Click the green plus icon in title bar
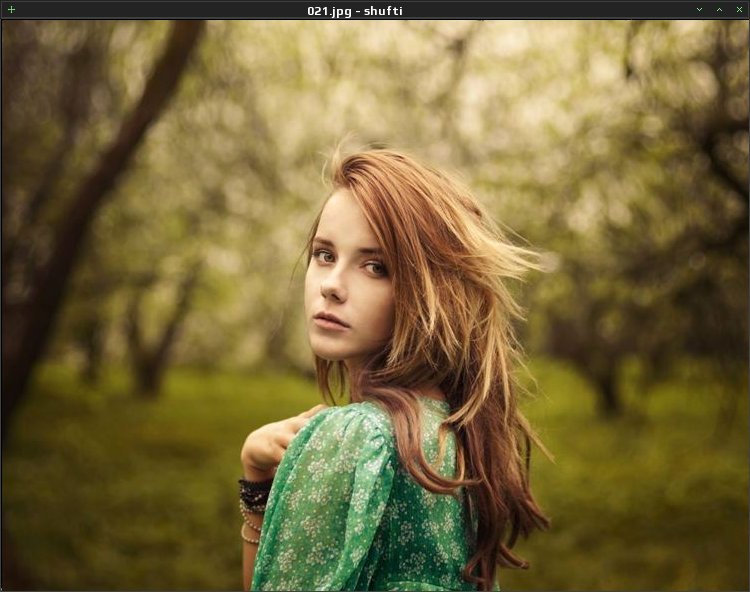The width and height of the screenshot is (750, 592). pyautogui.click(x=11, y=10)
